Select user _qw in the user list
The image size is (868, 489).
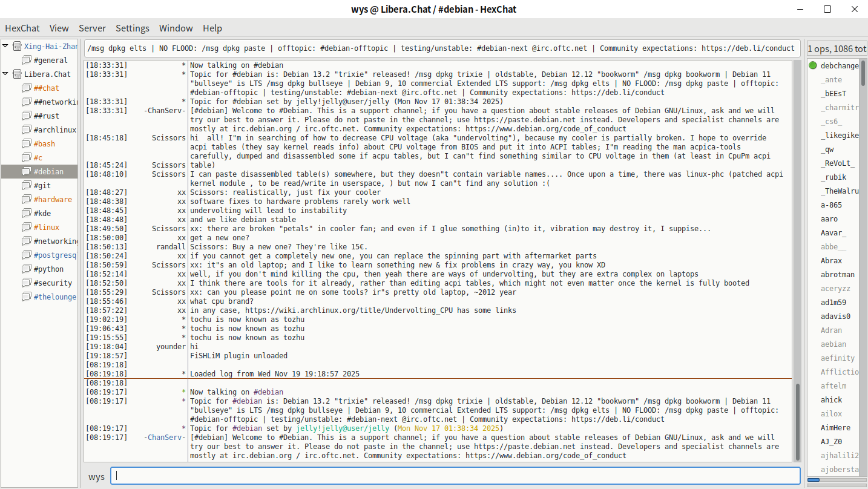click(x=827, y=149)
